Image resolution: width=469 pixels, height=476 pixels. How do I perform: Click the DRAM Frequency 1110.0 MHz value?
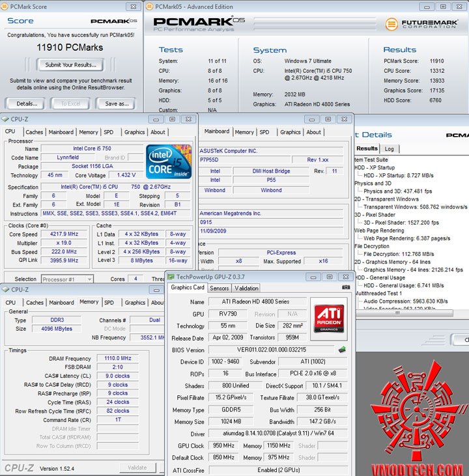point(118,359)
